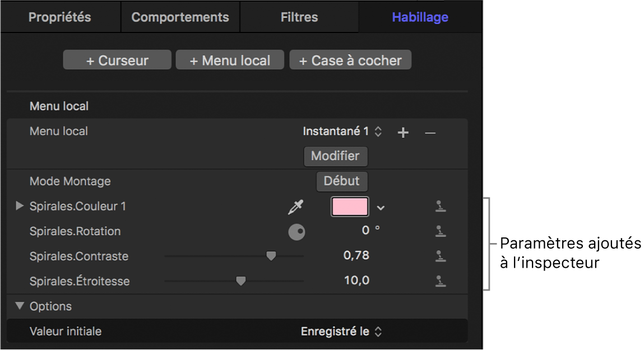644x350 pixels.
Task: Click the rig widget icon next to Spirales.Couleur 1
Action: (441, 206)
